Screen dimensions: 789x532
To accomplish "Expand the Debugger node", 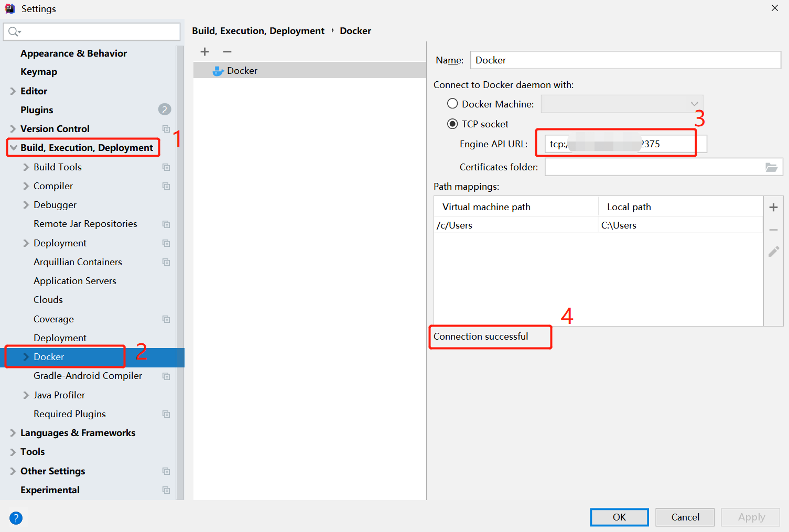I will point(26,205).
